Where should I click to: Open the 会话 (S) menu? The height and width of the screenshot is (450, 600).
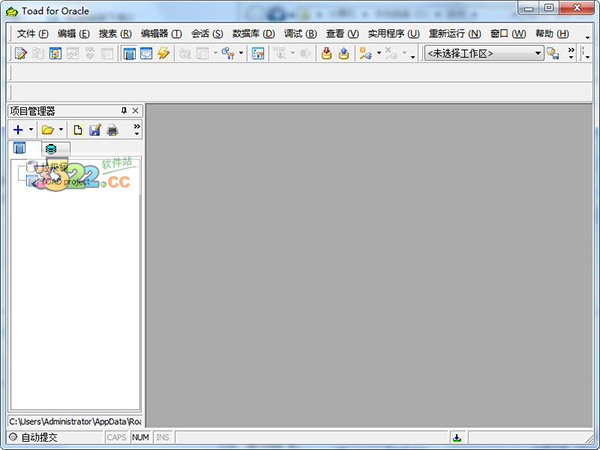207,34
